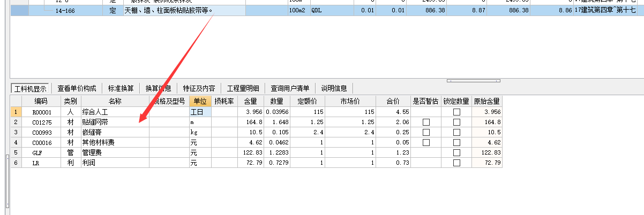Viewport: 644px width, 215px height.
Task: Click 类别 cell 材 for 贴缝网带
Action: tap(71, 122)
